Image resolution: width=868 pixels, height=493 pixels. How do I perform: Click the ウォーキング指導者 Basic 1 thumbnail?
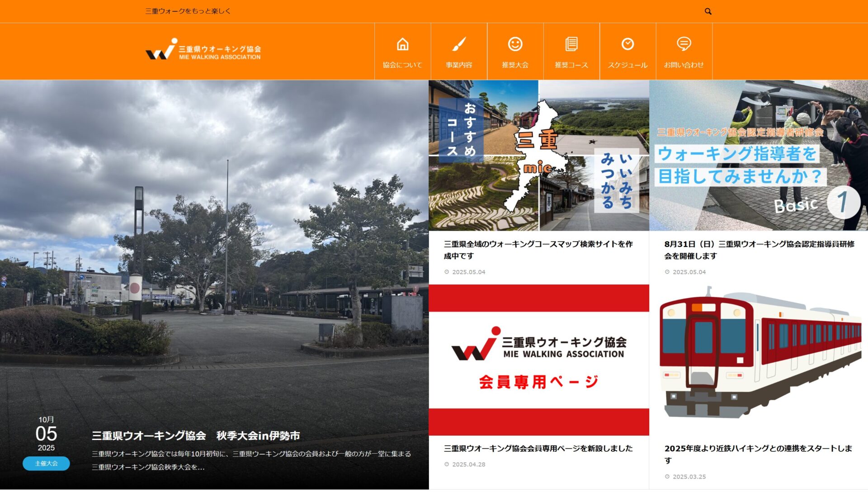(759, 156)
